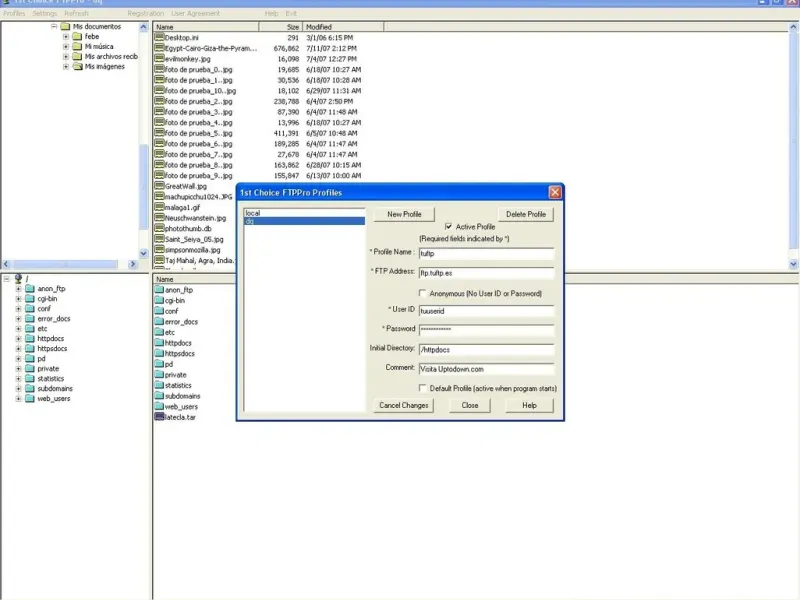
Task: Click the error_docs folder icon in remote tree
Action: click(x=30, y=319)
